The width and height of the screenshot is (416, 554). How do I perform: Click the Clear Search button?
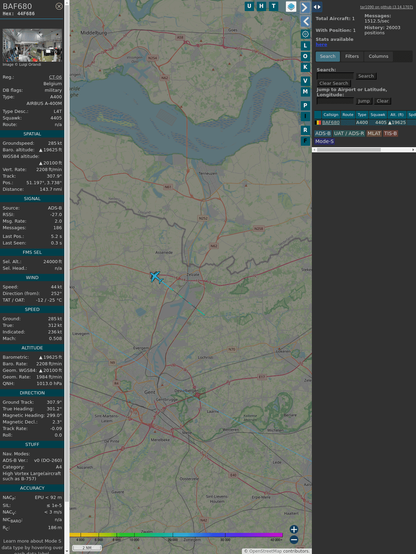click(x=334, y=83)
